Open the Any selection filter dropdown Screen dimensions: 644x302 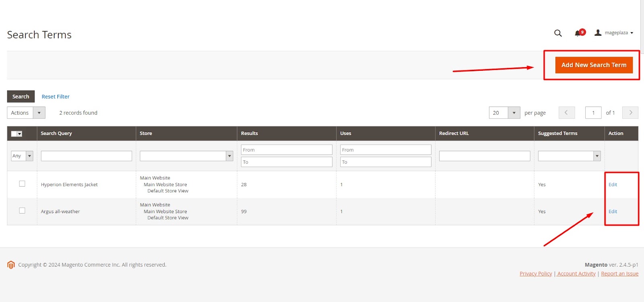22,156
